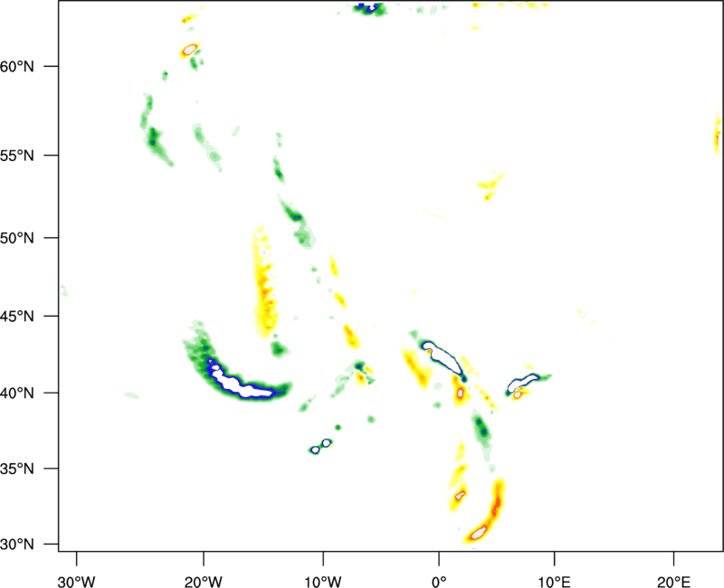Click the 45°N latitude label
Screen dimensions: 724x588
tap(17, 317)
